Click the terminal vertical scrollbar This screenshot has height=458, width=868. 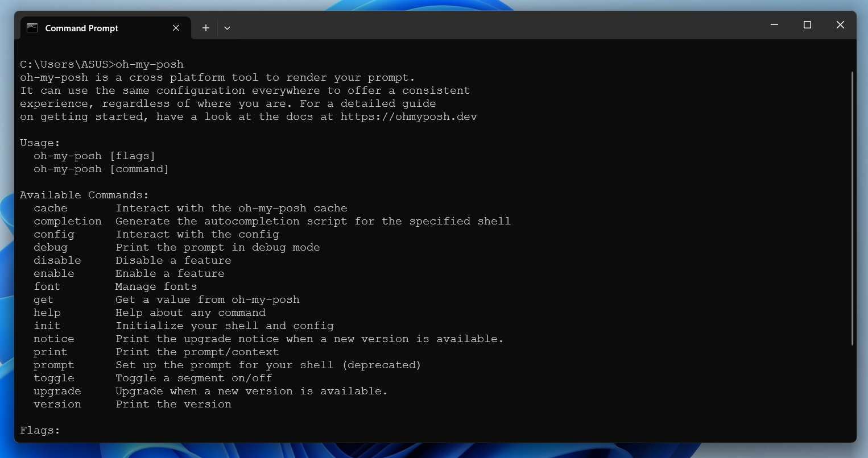point(852,208)
